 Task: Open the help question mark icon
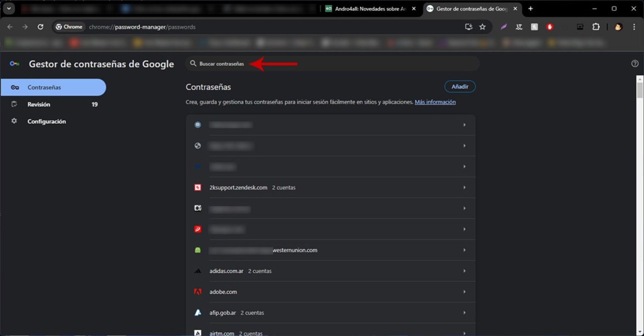pos(634,63)
